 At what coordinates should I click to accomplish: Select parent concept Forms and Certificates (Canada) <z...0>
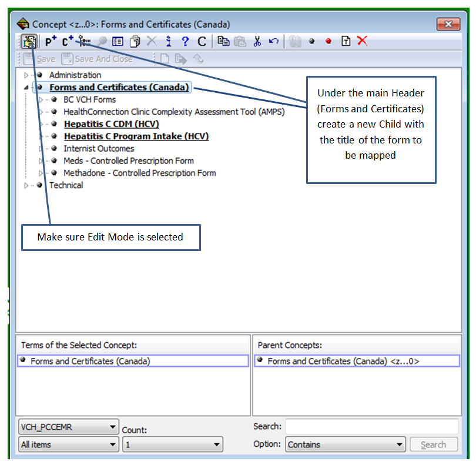click(357, 361)
